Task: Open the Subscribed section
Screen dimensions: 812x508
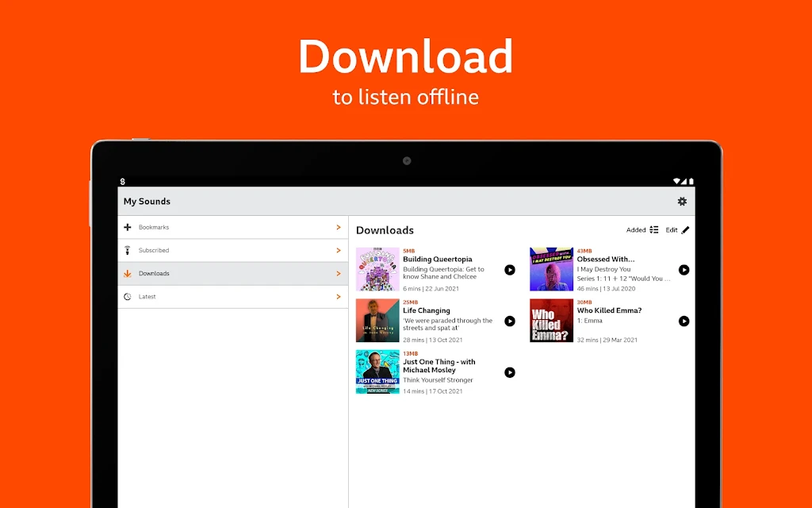Action: (233, 250)
